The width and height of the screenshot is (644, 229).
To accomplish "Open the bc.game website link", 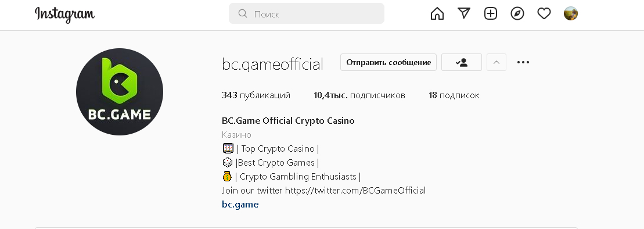I will 240,205.
